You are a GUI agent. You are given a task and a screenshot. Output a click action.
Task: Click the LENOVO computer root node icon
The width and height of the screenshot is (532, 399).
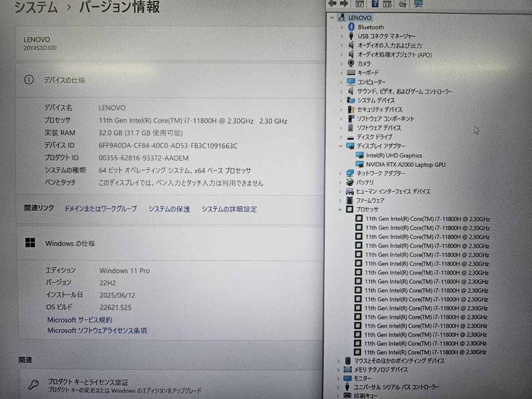(x=341, y=17)
